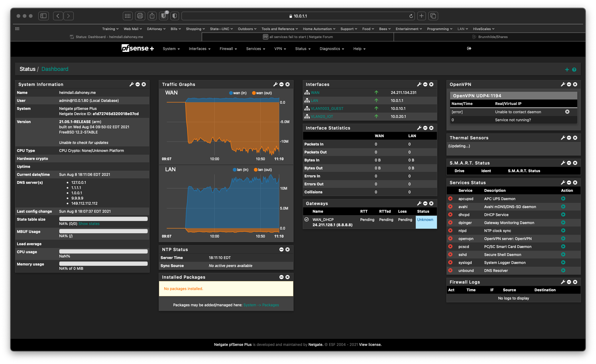Screen dimensions: 596x364
Task: Switch to the Brunnhilde/Shares tab
Action: tap(490, 37)
